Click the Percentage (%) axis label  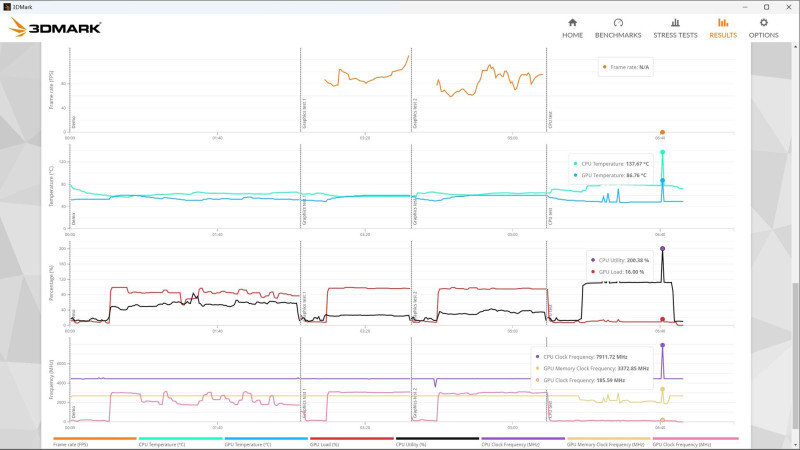click(x=51, y=283)
